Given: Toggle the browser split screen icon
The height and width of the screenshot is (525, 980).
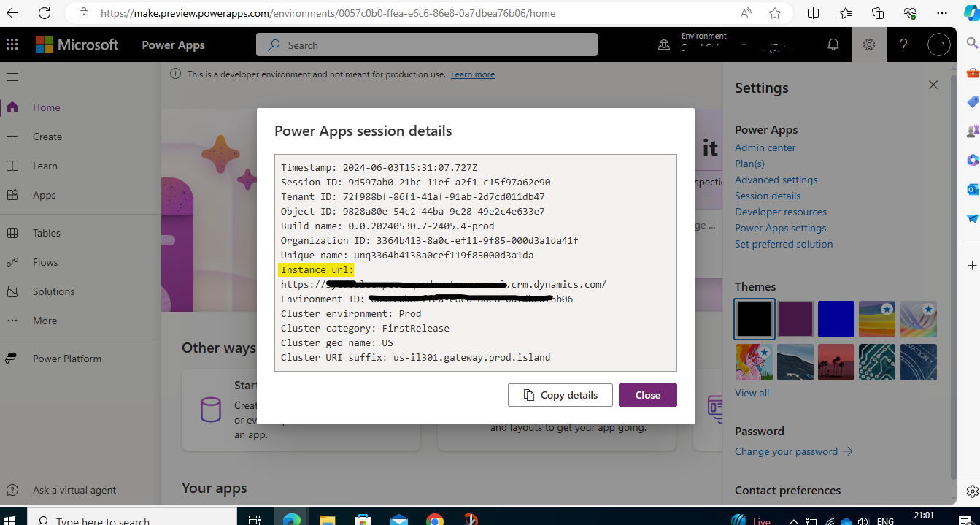Looking at the screenshot, I should tap(814, 13).
